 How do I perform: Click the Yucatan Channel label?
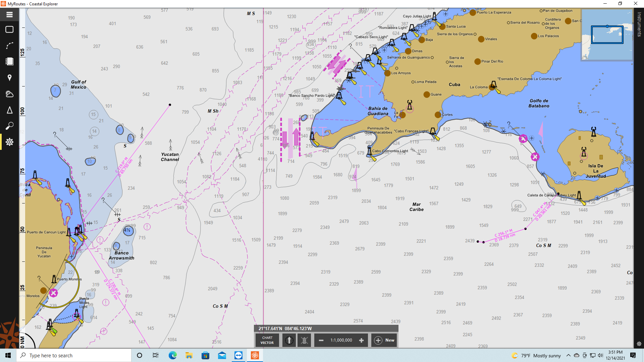point(170,157)
